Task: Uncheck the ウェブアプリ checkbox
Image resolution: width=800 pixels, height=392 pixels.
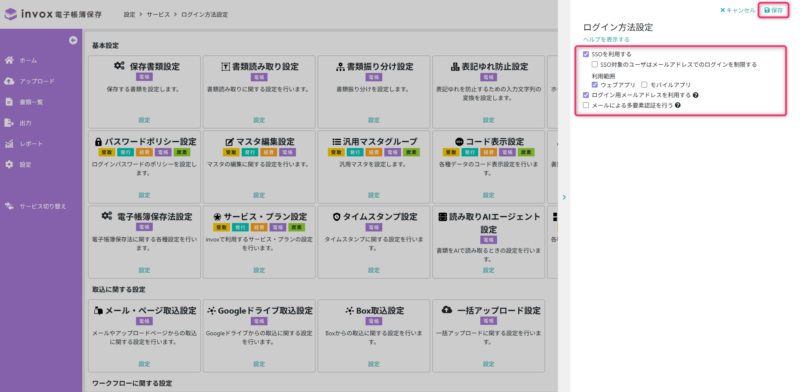Action: pyautogui.click(x=594, y=85)
